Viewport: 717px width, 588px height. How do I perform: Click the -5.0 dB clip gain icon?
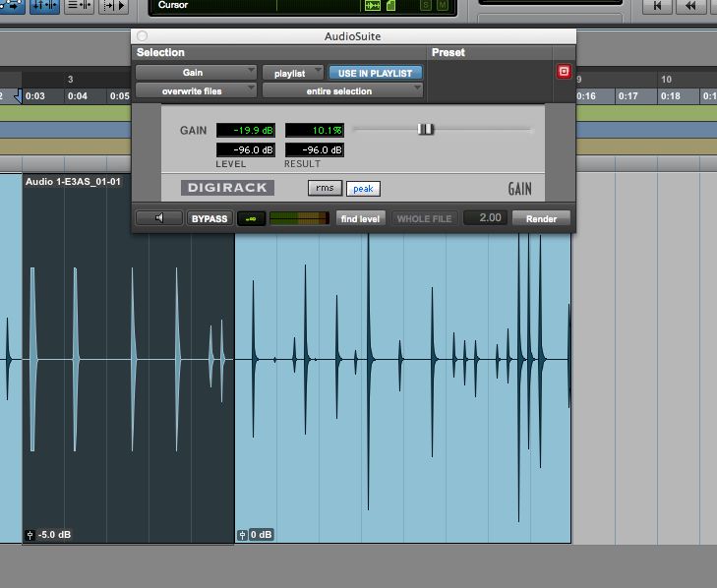[30, 535]
